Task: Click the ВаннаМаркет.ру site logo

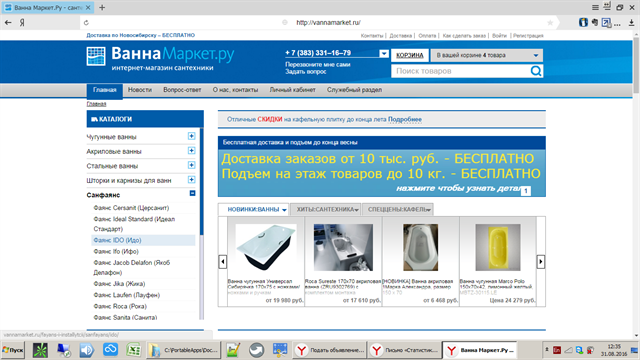Action: pyautogui.click(x=160, y=59)
